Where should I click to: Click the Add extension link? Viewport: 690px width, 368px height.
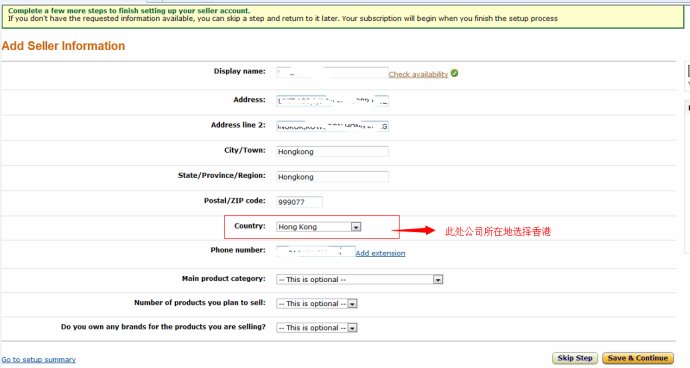click(380, 253)
